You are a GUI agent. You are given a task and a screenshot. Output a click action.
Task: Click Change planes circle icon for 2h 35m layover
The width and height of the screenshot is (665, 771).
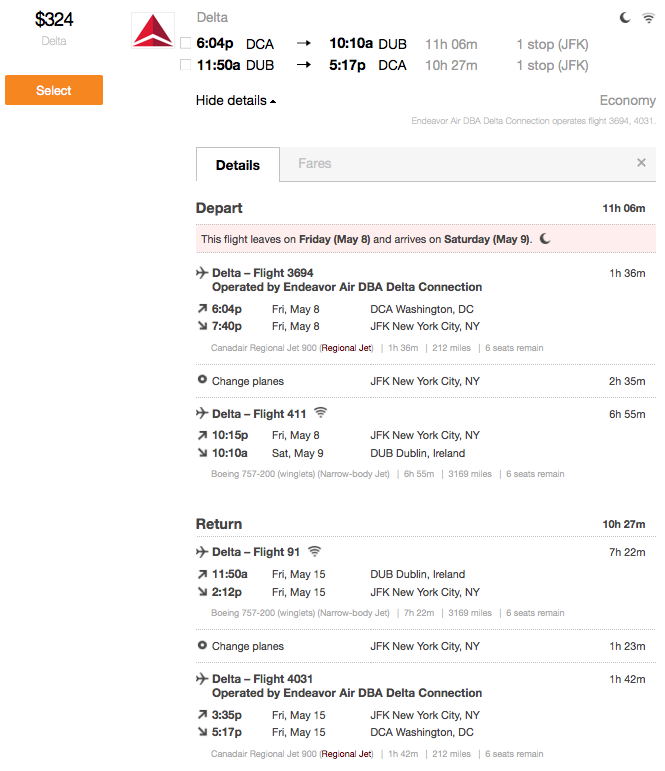point(202,380)
